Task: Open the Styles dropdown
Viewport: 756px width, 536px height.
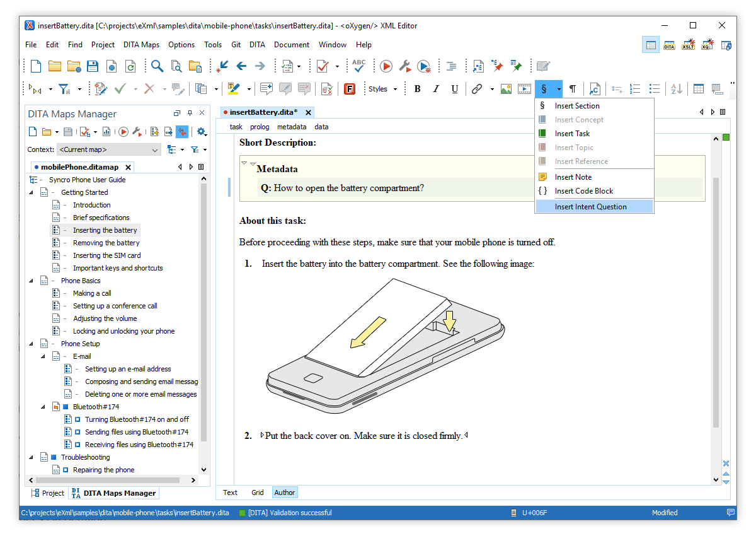Action: click(x=382, y=89)
